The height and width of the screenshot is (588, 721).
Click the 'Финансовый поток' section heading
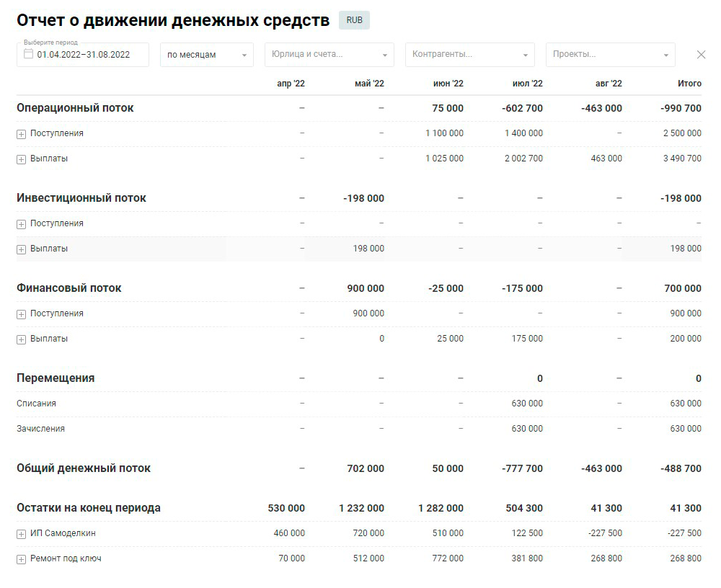tap(69, 288)
